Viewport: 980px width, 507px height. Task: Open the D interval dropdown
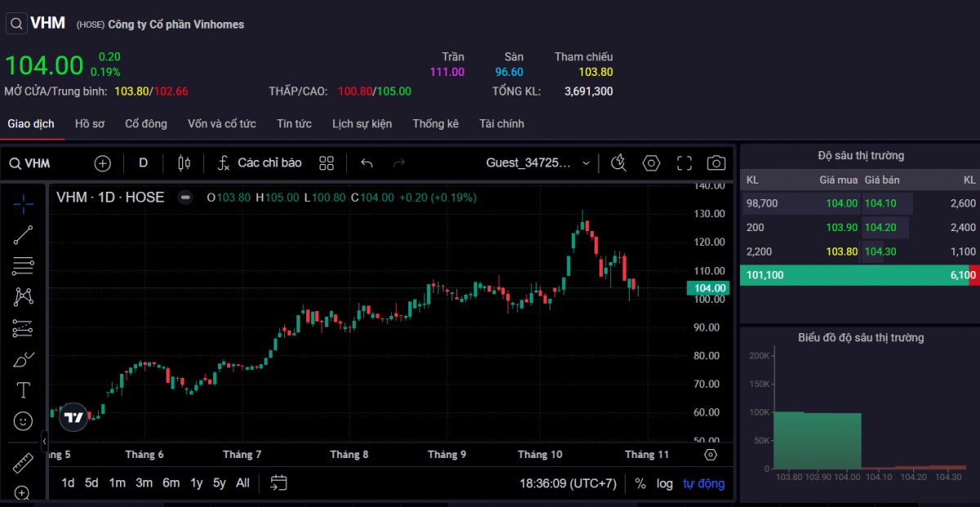[x=143, y=163]
